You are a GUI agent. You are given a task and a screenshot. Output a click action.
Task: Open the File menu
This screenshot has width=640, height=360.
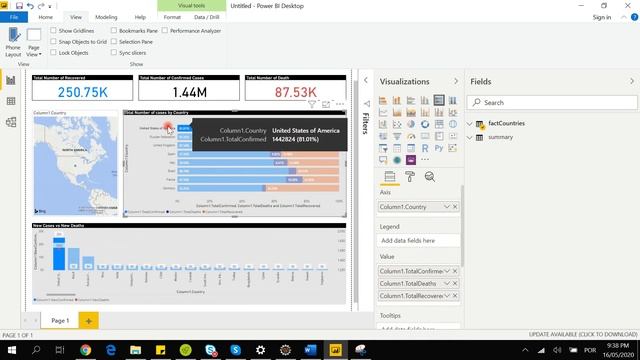[14, 17]
